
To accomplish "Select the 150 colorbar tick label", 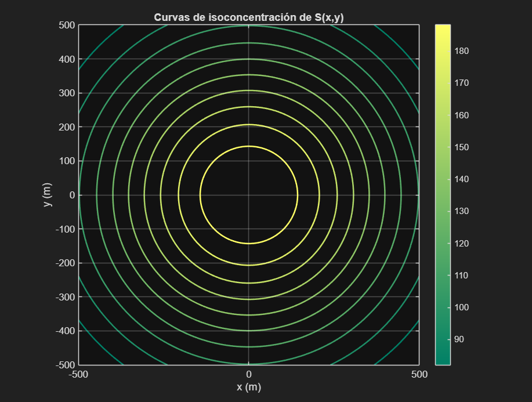I will click(462, 147).
